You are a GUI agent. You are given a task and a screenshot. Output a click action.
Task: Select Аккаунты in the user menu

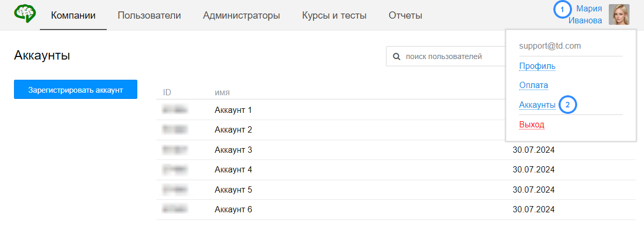[537, 105]
